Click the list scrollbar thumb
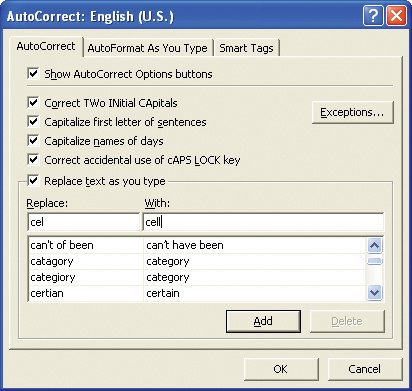 374,262
